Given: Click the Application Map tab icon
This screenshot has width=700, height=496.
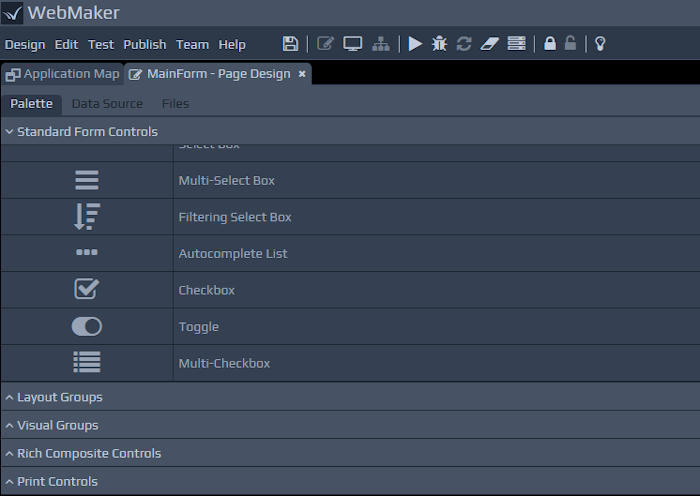Looking at the screenshot, I should [x=12, y=75].
